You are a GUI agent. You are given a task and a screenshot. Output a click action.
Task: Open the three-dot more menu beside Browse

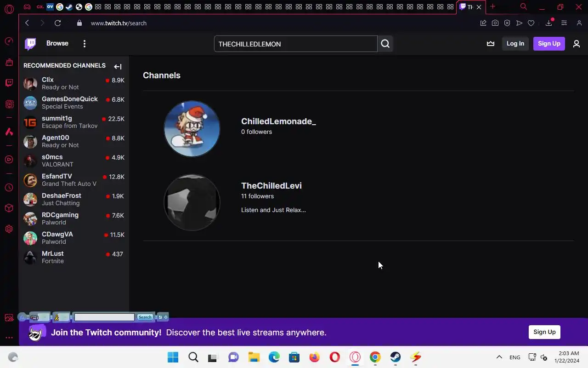[84, 44]
